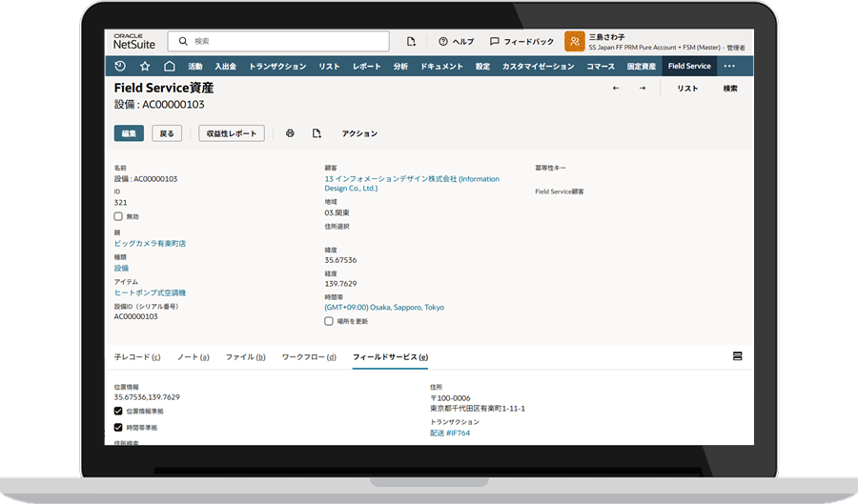Select the フィールドサービス tab
The image size is (858, 504).
[x=391, y=357]
